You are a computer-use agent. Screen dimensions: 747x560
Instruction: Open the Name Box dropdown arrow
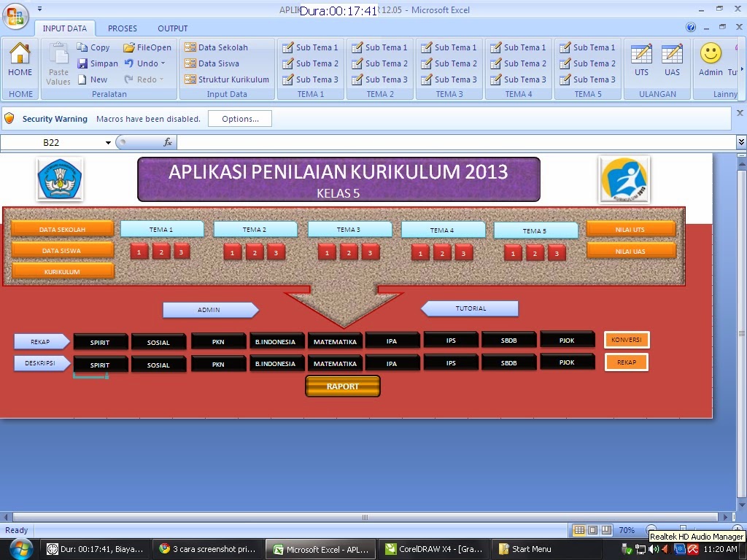point(108,142)
